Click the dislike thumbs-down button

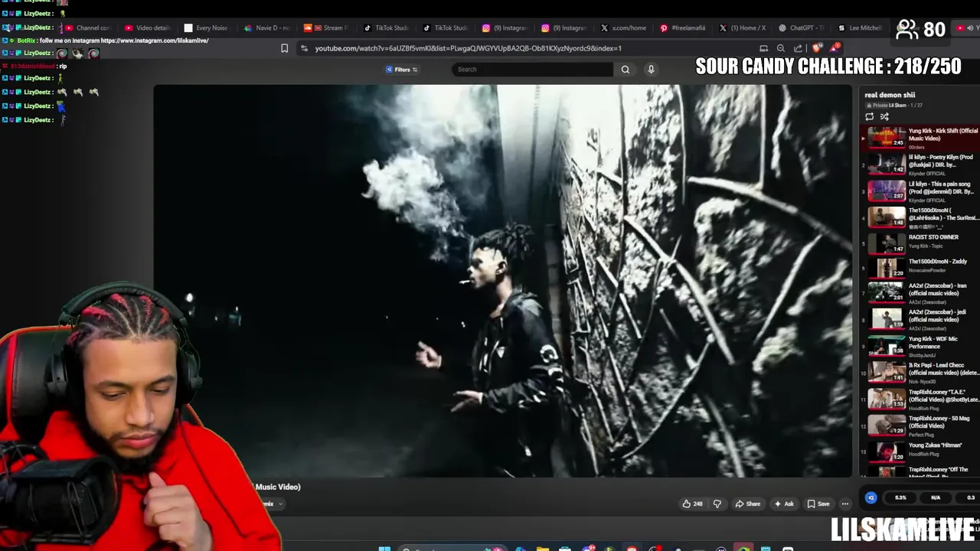point(717,504)
